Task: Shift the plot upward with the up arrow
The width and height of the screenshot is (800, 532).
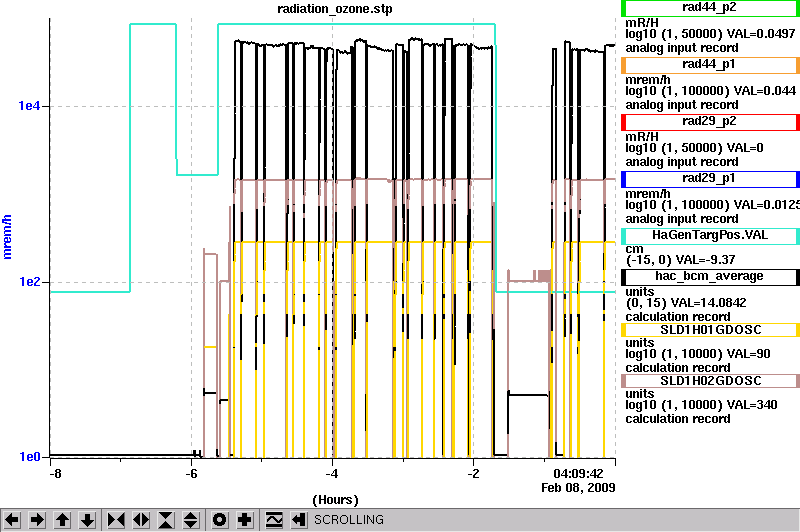Action: pyautogui.click(x=62, y=520)
